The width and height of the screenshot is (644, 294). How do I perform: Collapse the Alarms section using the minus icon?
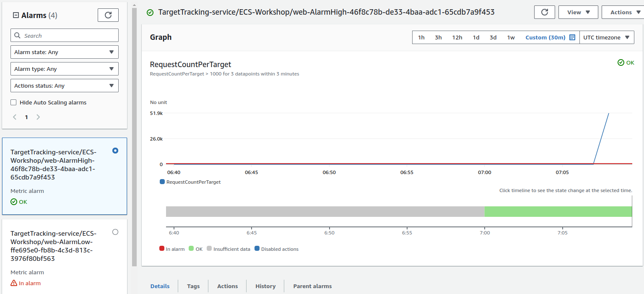tap(16, 16)
